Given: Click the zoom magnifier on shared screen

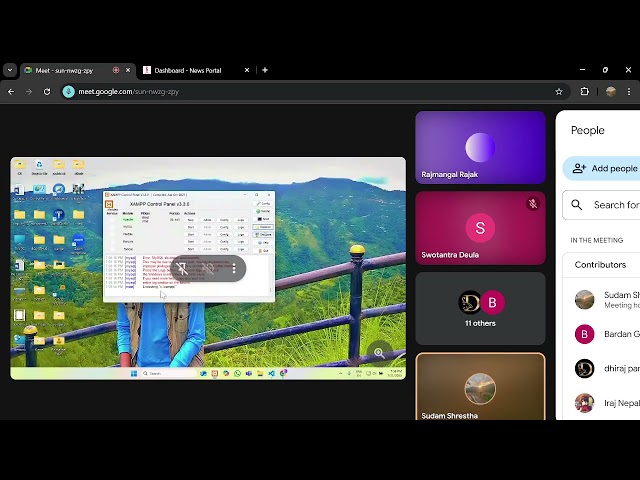Looking at the screenshot, I should [380, 353].
